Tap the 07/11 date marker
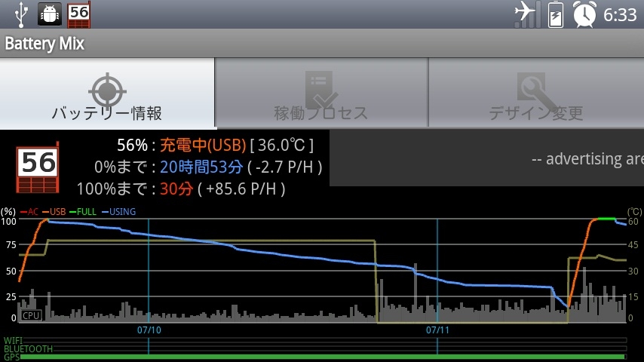The width and height of the screenshot is (644, 362). [x=437, y=330]
